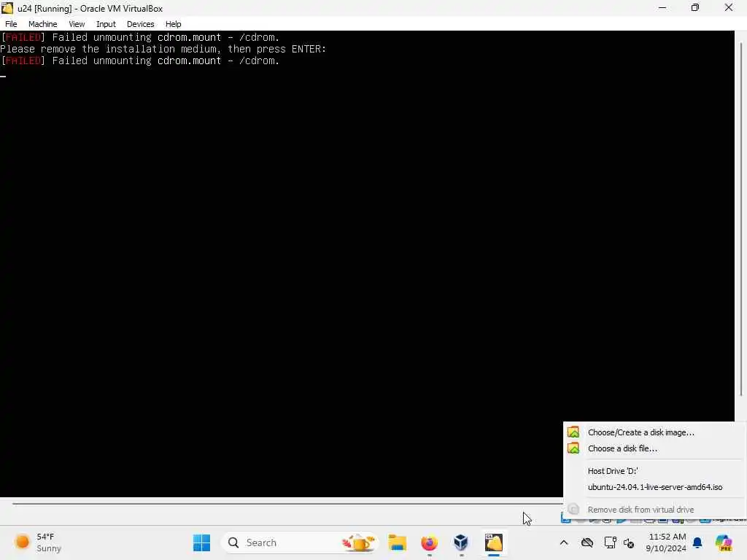Select Choose/Create a disk image option

(x=640, y=432)
